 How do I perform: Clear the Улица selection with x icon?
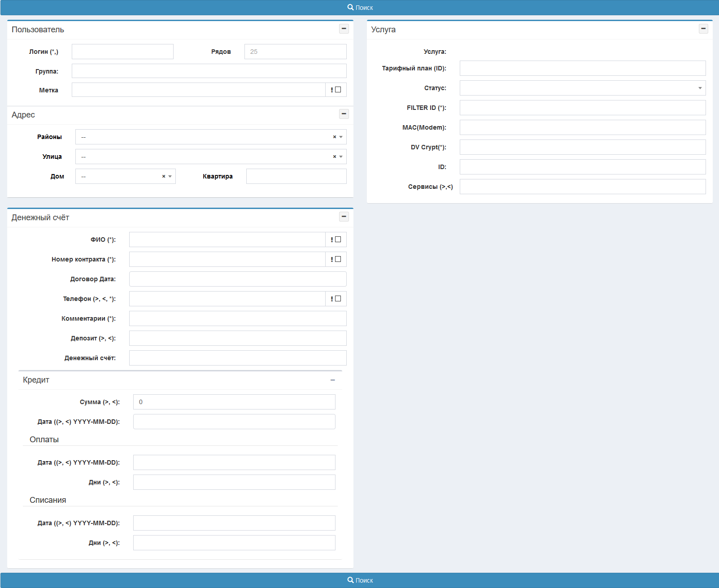(334, 157)
